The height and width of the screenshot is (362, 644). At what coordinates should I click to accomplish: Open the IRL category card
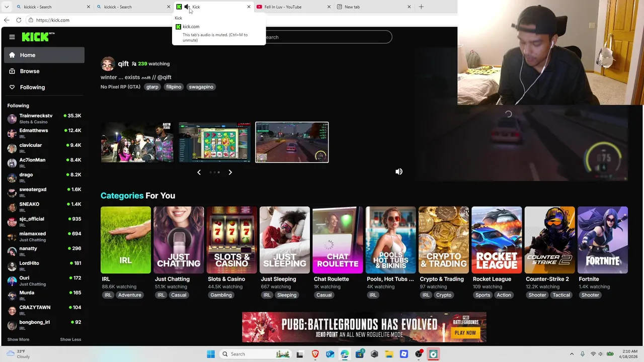[x=126, y=240]
